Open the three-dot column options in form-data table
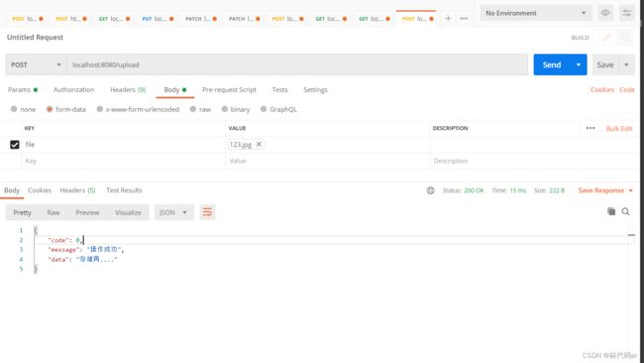The width and height of the screenshot is (644, 363). [590, 128]
